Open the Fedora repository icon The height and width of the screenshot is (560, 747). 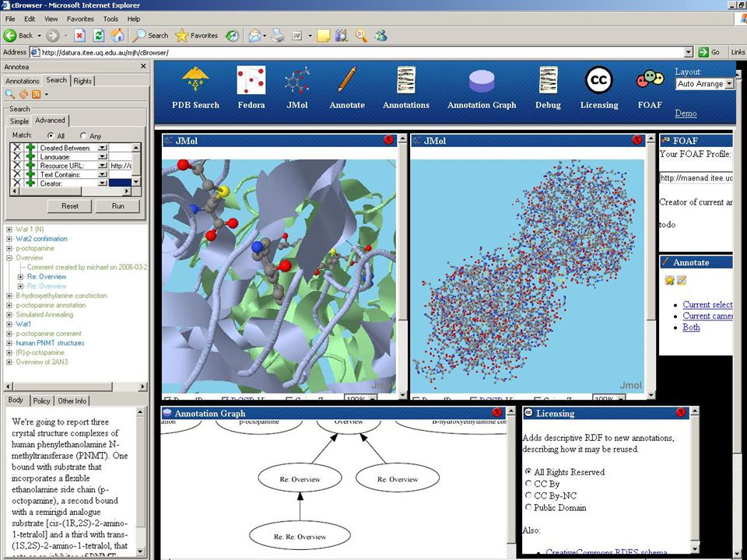[x=251, y=79]
